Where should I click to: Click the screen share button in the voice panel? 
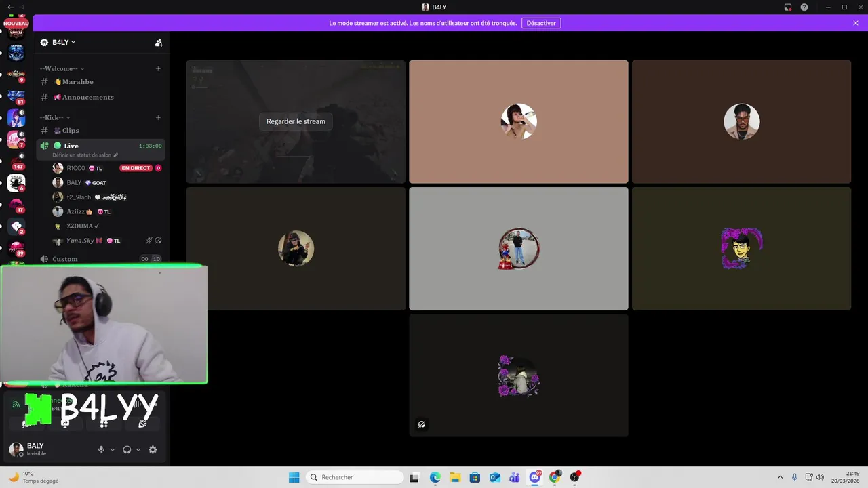click(65, 424)
